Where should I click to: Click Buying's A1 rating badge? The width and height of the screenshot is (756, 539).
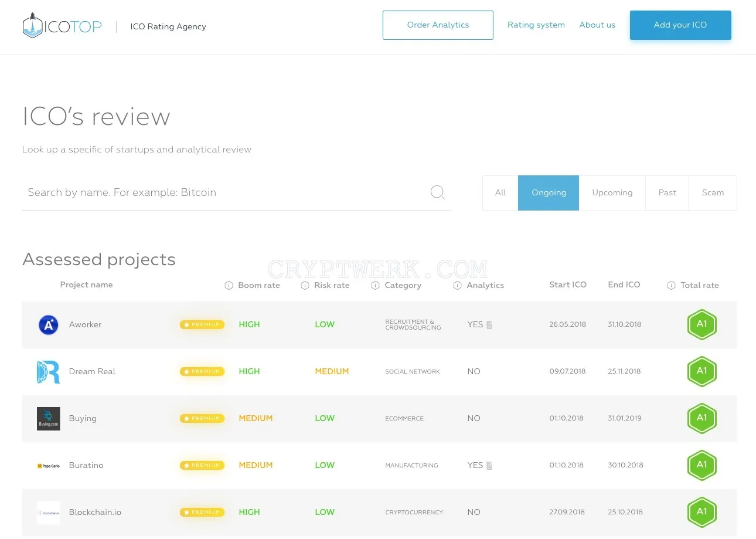pos(701,418)
